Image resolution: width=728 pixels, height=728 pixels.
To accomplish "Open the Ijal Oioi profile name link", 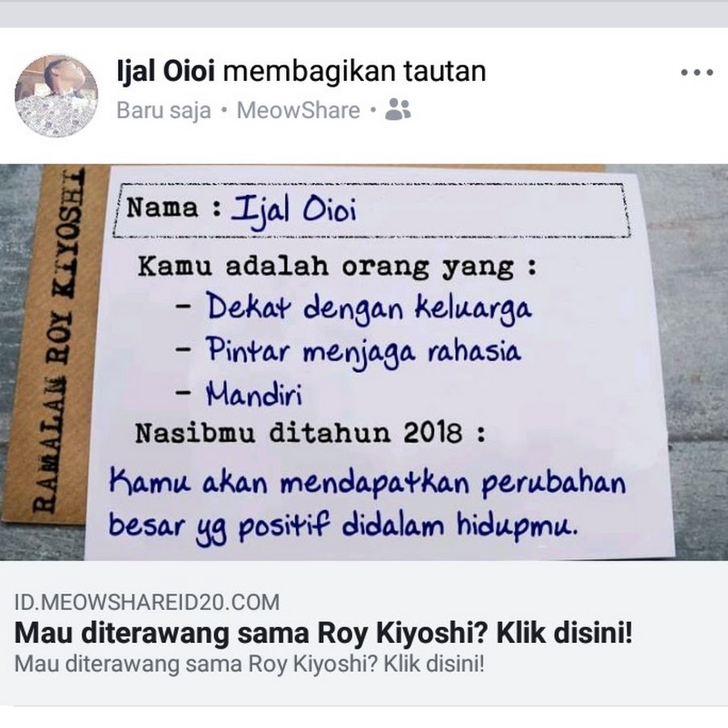I will tap(166, 71).
